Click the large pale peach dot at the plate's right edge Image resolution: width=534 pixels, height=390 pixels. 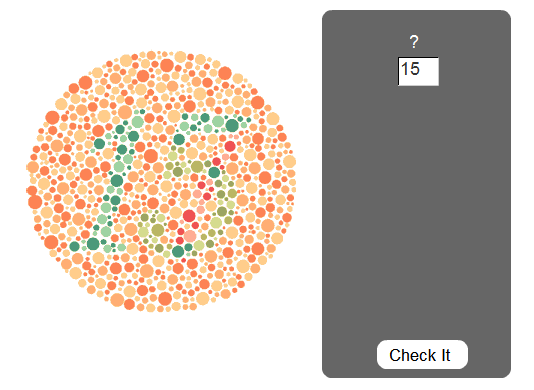(x=289, y=161)
